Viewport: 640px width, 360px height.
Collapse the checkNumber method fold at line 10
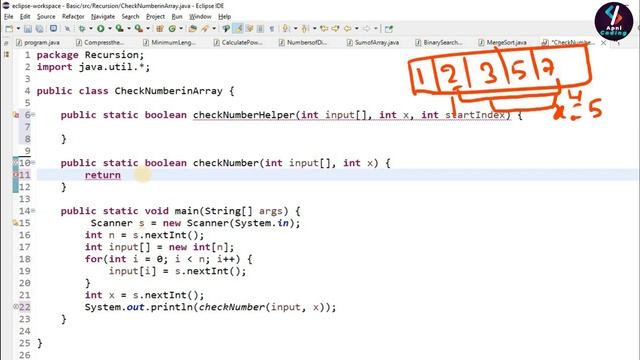tap(33, 163)
